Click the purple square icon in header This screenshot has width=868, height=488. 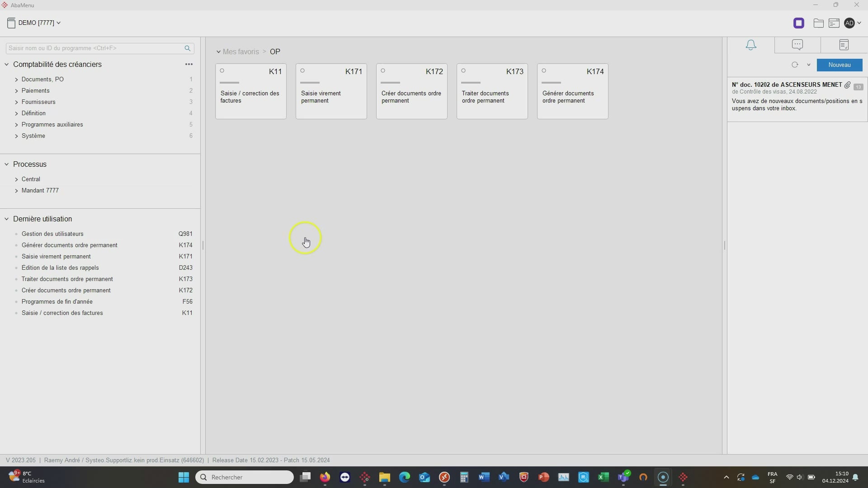[799, 23]
